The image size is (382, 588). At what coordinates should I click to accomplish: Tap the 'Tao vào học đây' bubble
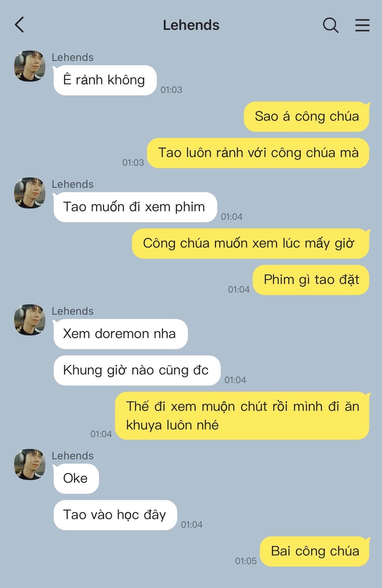point(115,515)
